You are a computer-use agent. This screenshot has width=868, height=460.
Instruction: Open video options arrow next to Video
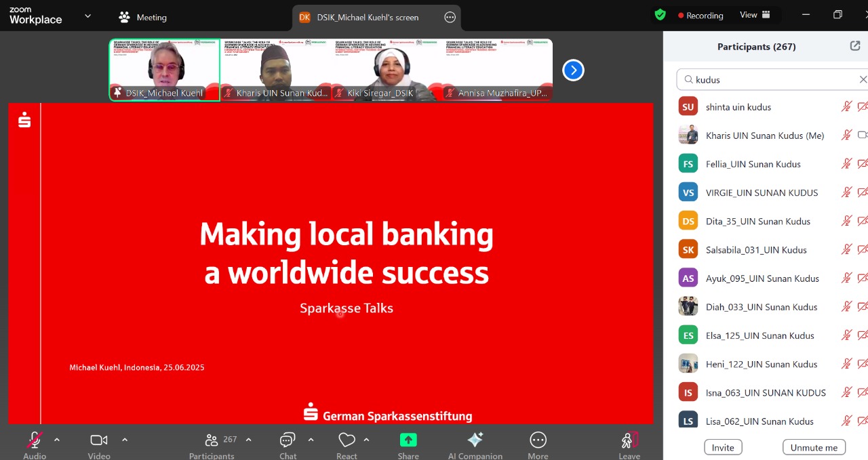[125, 440]
